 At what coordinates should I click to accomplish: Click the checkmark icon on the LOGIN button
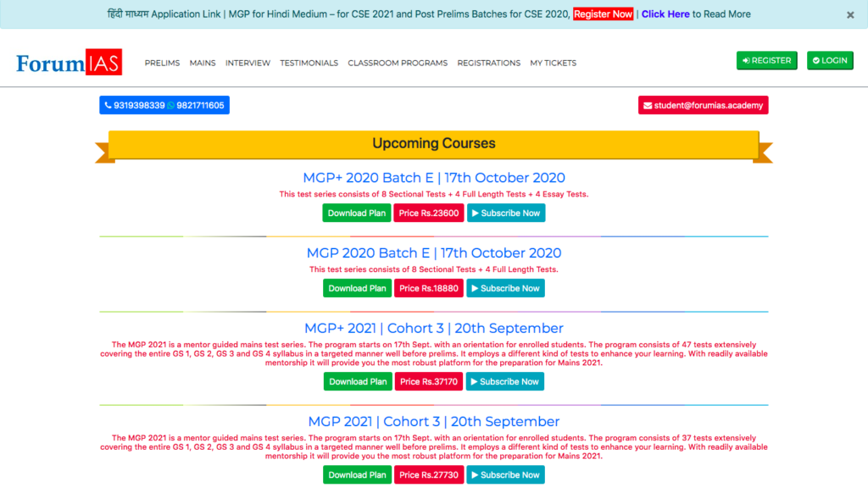(815, 60)
